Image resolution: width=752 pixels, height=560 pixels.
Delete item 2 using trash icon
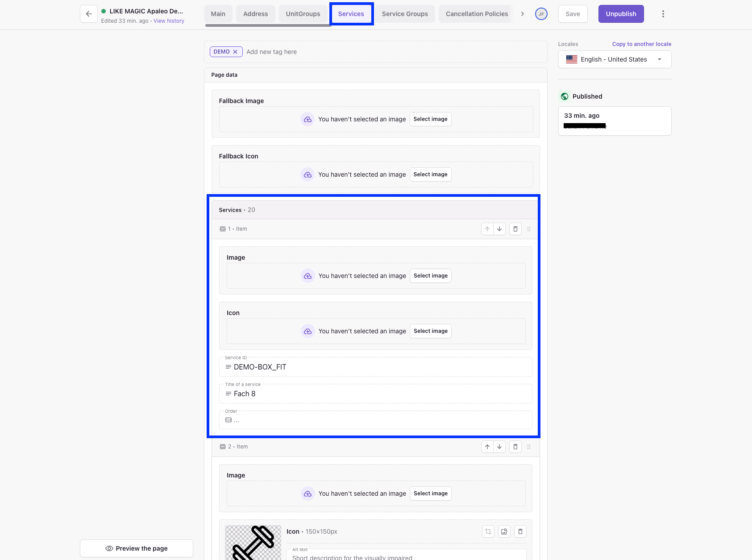pos(515,447)
